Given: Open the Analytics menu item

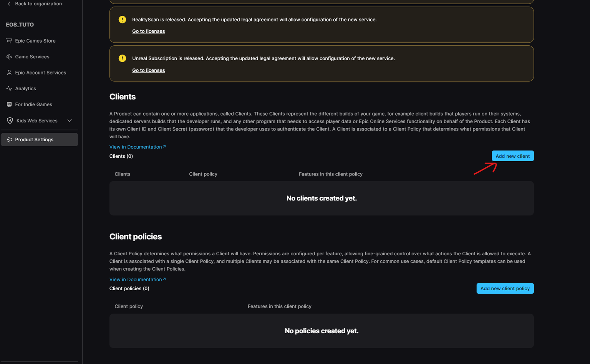Looking at the screenshot, I should (x=25, y=88).
